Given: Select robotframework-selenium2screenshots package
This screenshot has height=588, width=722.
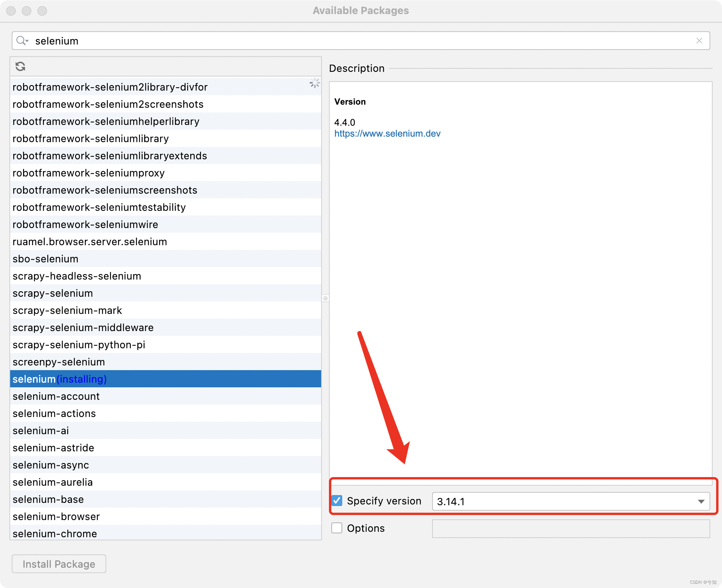Looking at the screenshot, I should (x=166, y=104).
